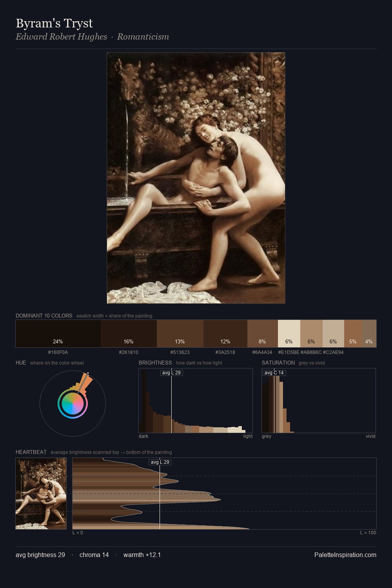The width and height of the screenshot is (392, 588).
Task: Click the 'light' axis label
Action: (x=248, y=436)
